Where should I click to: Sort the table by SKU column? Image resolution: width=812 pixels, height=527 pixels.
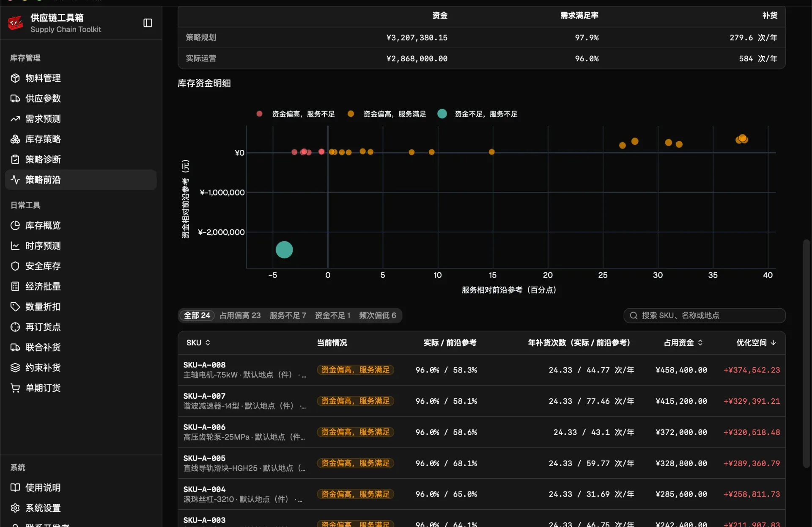point(198,342)
